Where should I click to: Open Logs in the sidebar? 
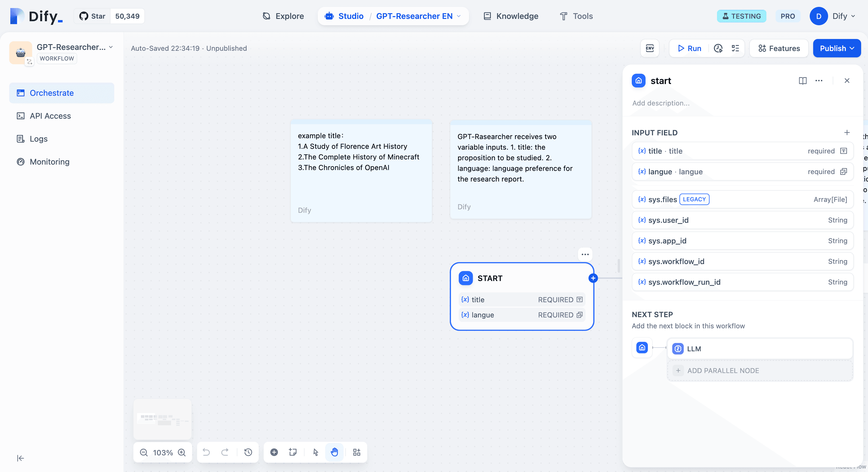38,139
